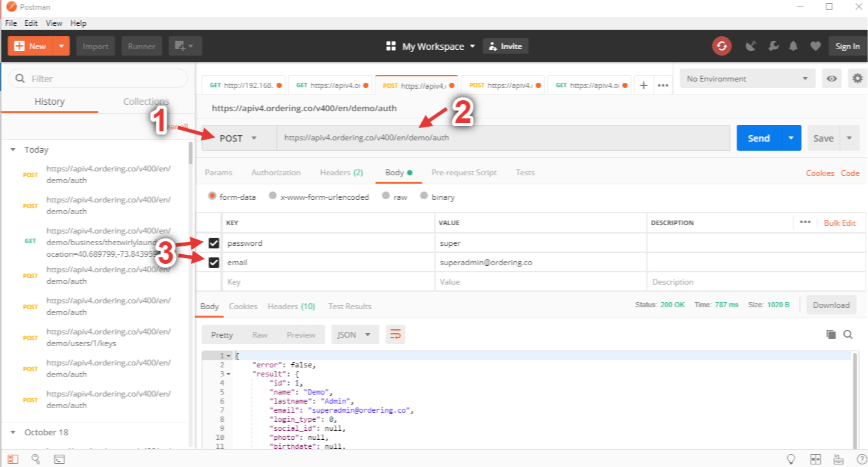Viewport: 868px width, 467px height.
Task: Open the Save button dropdown arrow
Action: (x=849, y=138)
